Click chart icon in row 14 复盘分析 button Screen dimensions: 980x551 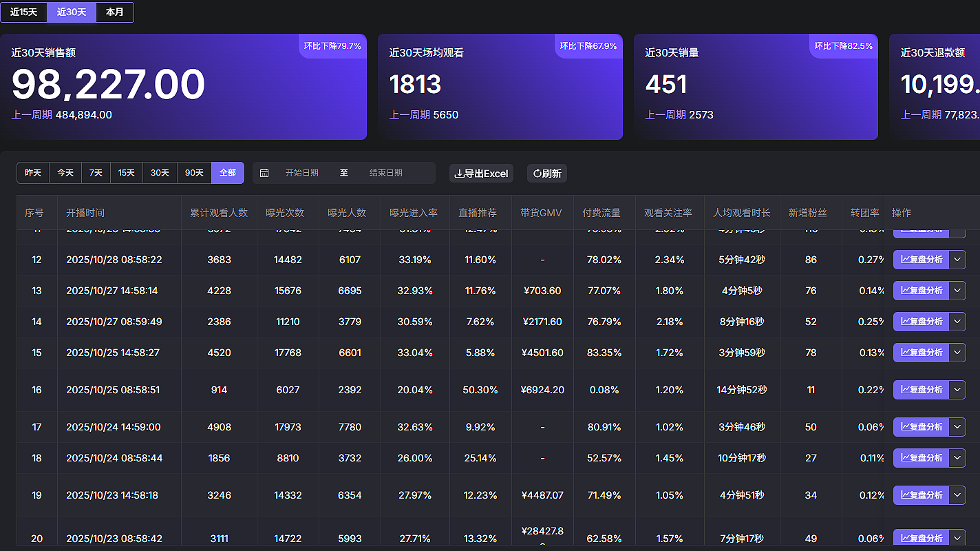(905, 322)
